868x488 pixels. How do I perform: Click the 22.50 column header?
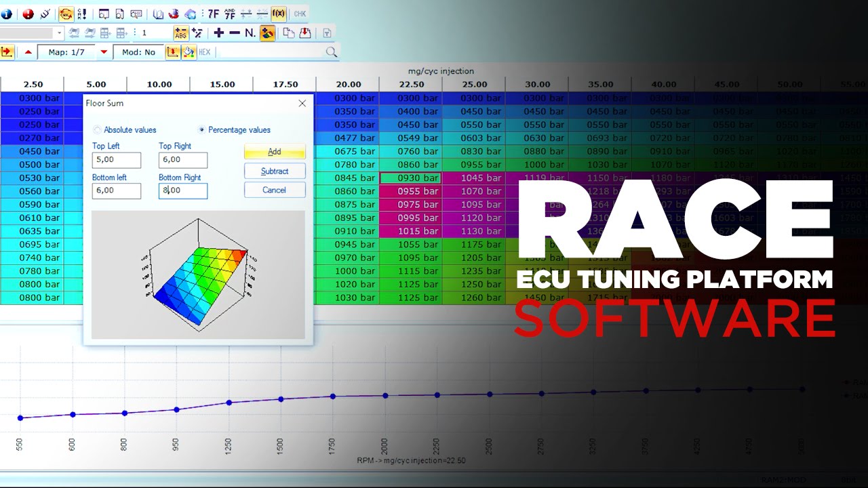[411, 84]
